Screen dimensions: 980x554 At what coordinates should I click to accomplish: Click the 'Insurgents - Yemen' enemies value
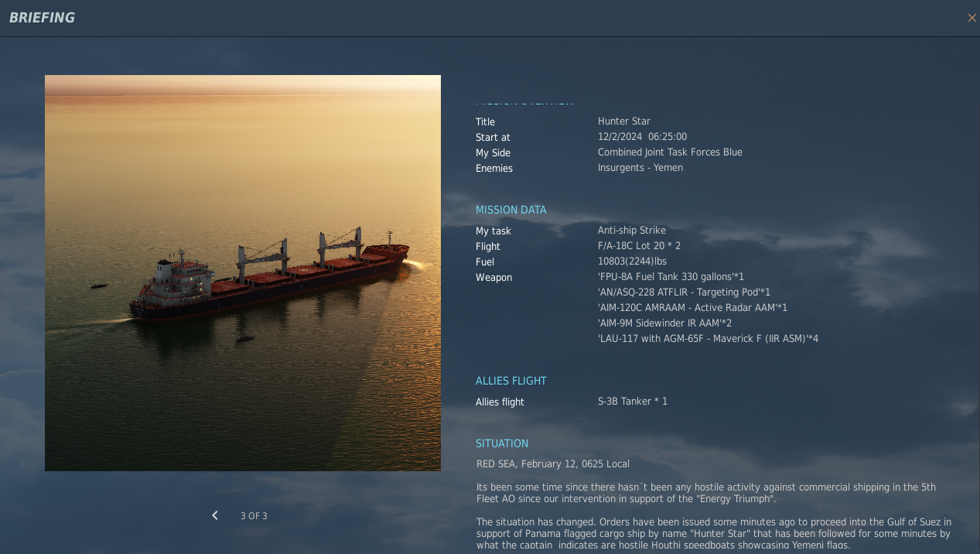click(640, 168)
